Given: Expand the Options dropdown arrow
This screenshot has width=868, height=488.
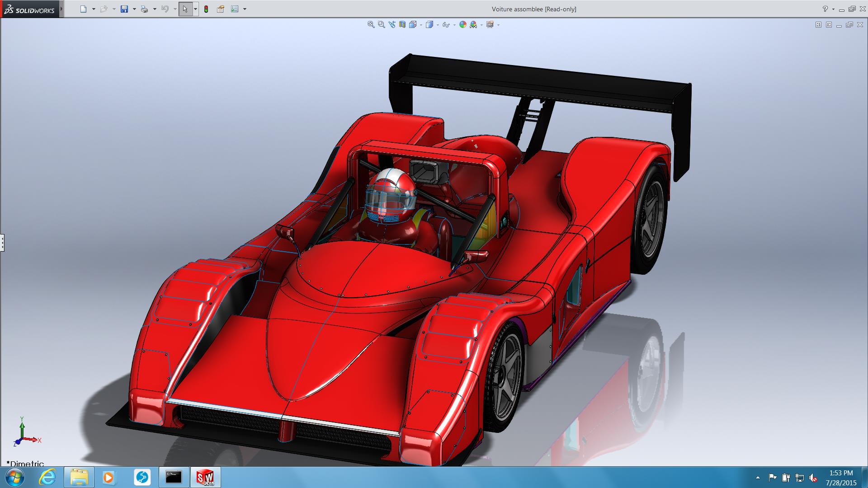Looking at the screenshot, I should click(245, 9).
